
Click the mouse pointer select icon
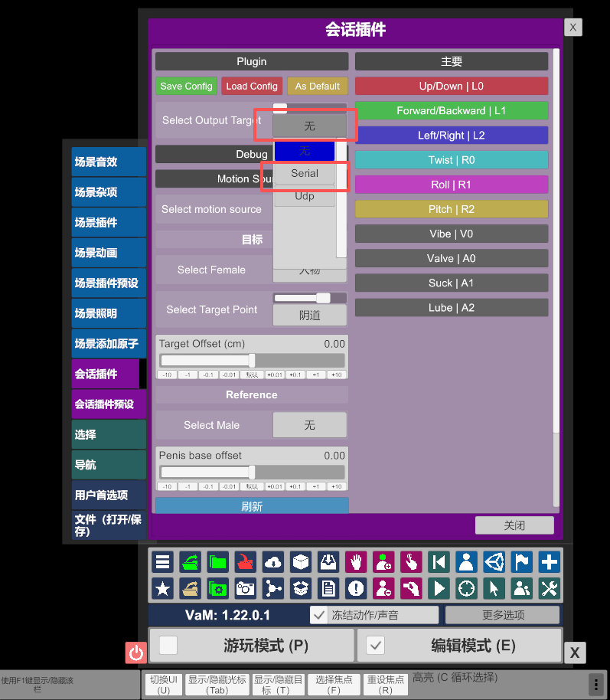click(494, 588)
